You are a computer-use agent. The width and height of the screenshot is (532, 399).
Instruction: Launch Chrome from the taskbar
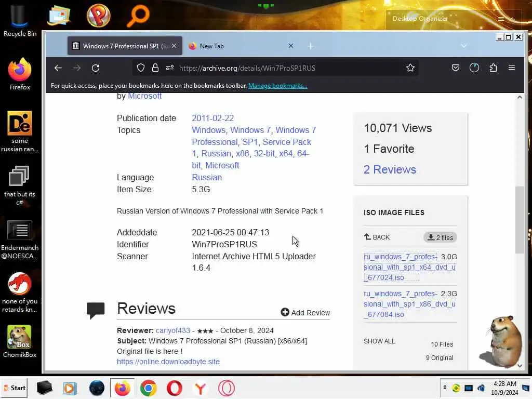[148, 388]
